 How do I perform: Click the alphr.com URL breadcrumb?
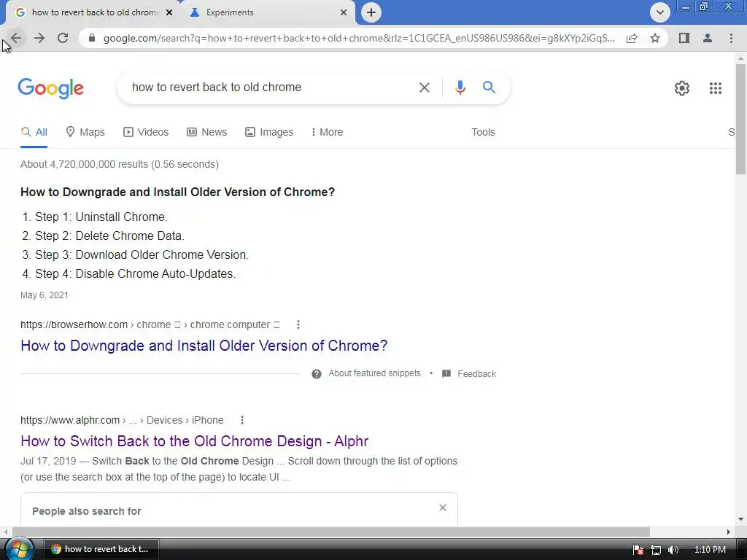(x=122, y=420)
